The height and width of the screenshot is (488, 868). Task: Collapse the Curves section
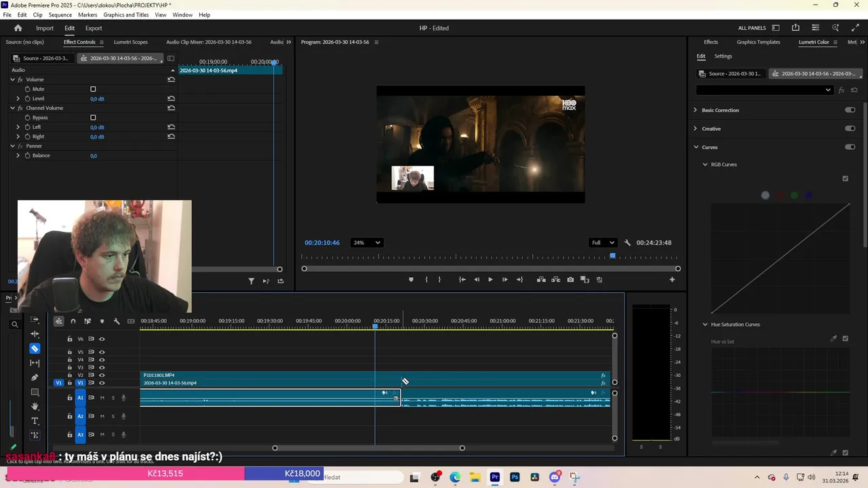695,147
